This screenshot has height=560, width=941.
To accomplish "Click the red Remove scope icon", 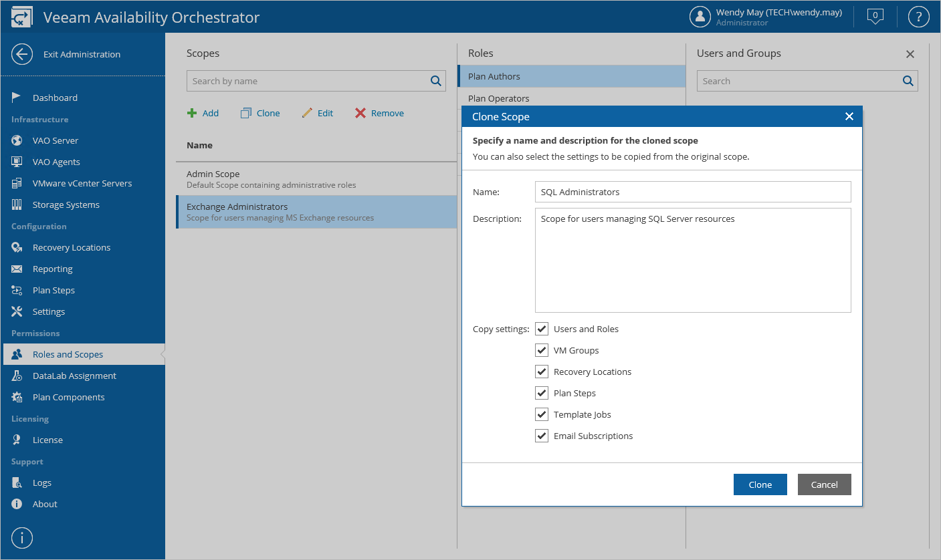I will (360, 113).
